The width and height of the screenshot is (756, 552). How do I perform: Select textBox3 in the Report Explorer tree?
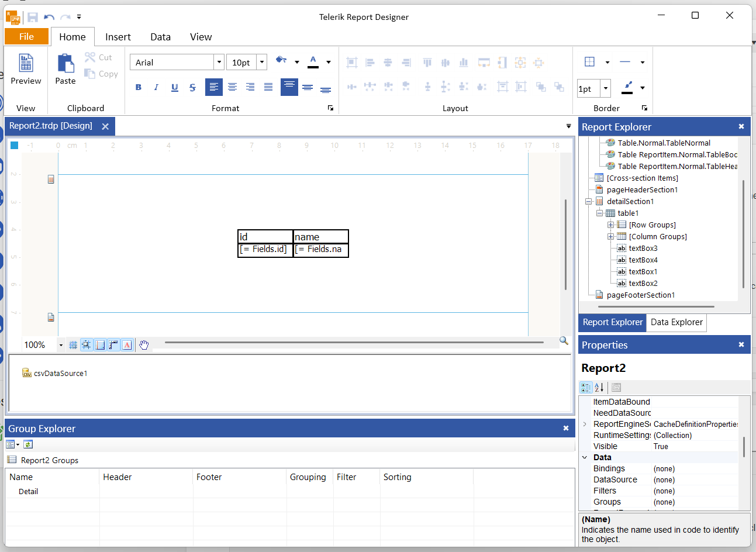click(643, 248)
